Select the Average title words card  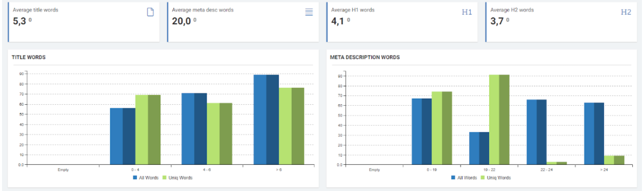(x=84, y=22)
